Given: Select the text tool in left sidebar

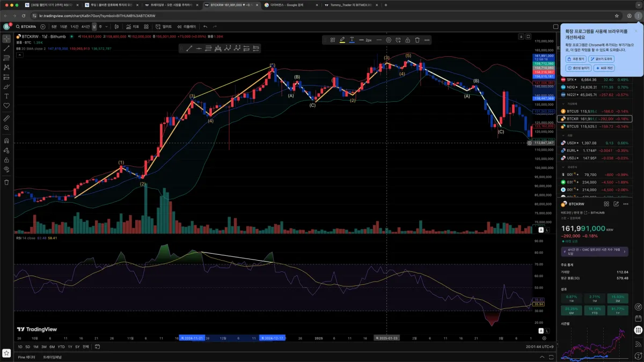Looking at the screenshot, I should click(6, 96).
